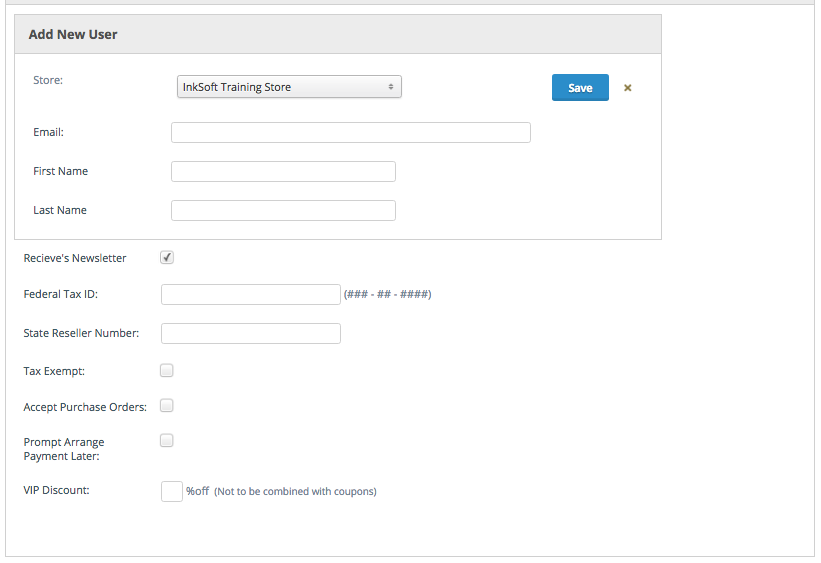Focus the Email input field
Screen dimensions: 821x563
tap(350, 133)
